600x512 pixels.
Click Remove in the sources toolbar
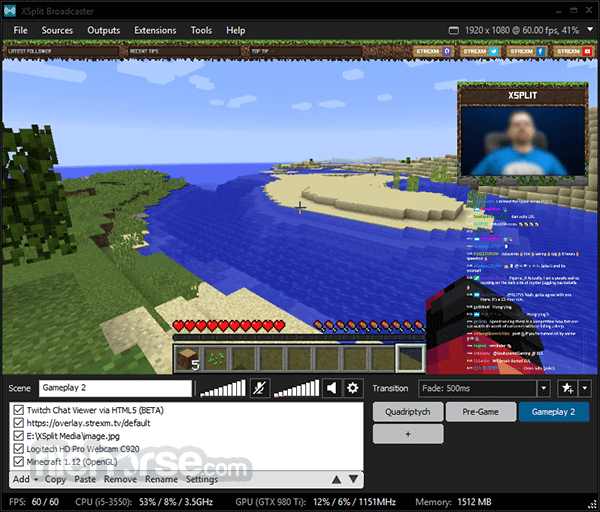120,479
